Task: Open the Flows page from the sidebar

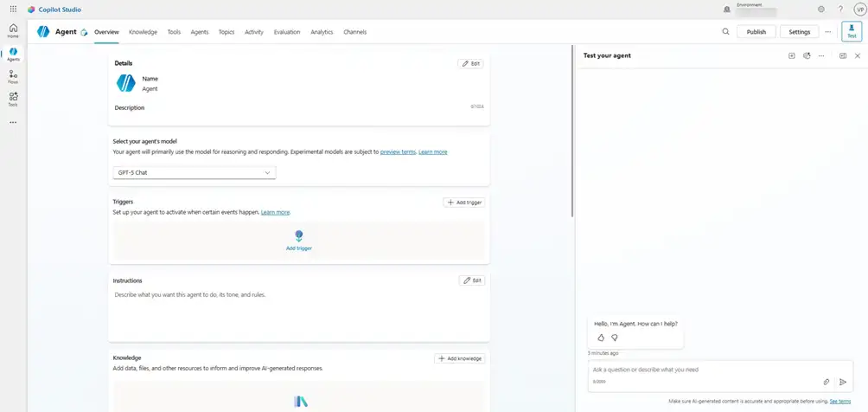Action: click(x=13, y=77)
